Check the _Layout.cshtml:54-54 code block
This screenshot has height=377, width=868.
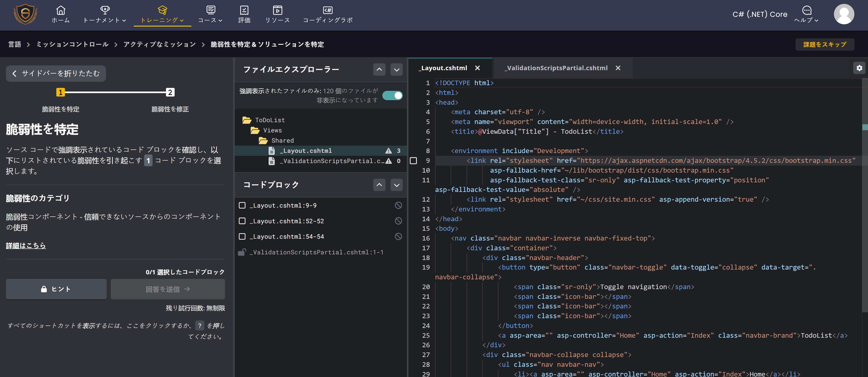[242, 236]
